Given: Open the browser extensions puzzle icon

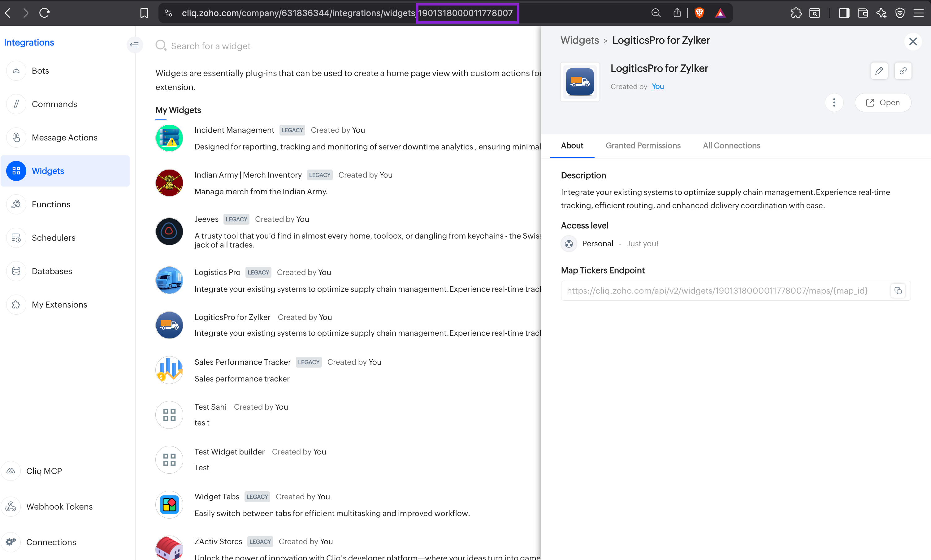Looking at the screenshot, I should 796,13.
